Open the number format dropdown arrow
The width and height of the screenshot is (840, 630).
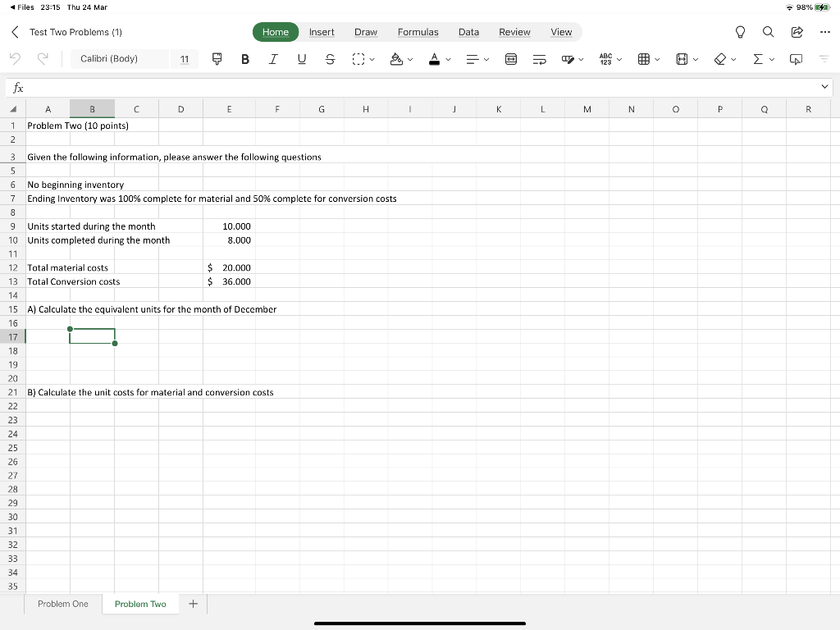tap(619, 59)
